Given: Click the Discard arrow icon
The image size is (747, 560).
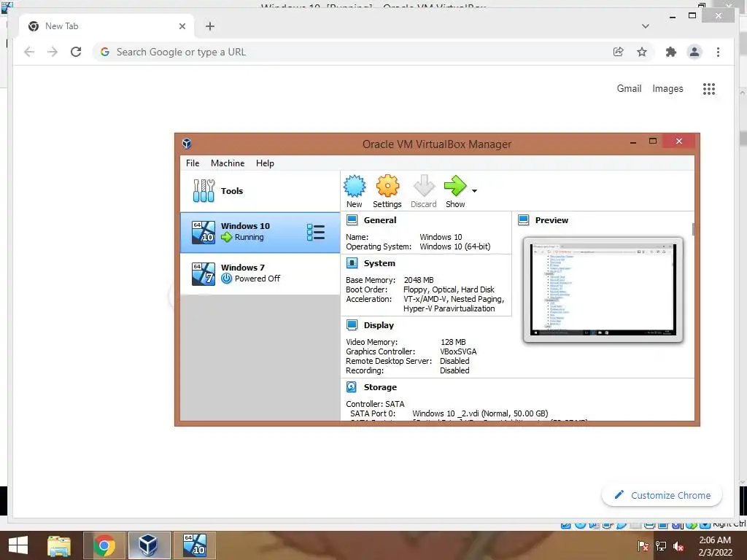Looking at the screenshot, I should (x=424, y=186).
